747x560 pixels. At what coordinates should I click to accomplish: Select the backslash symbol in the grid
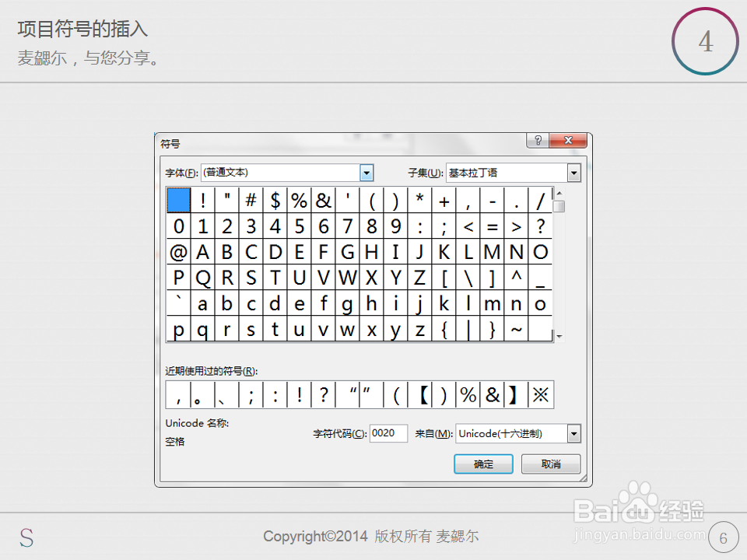point(468,277)
